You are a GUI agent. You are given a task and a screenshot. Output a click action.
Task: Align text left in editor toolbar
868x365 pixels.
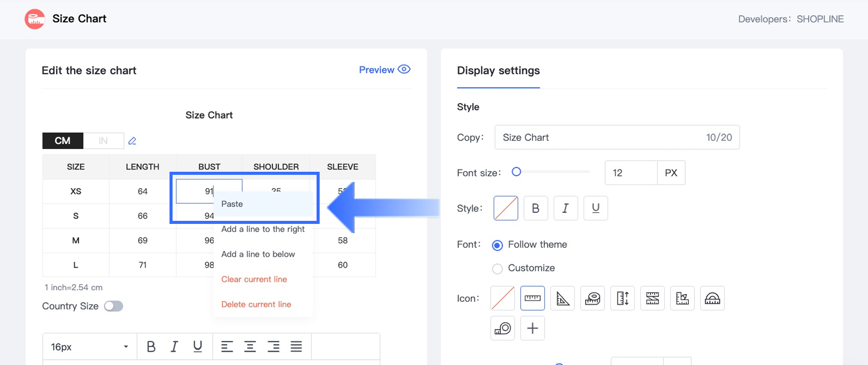coord(227,347)
